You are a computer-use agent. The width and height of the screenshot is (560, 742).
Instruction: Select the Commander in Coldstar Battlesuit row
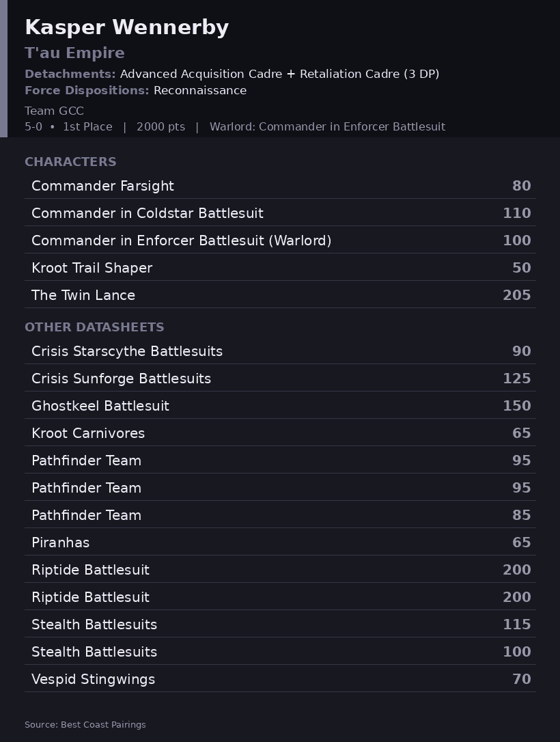pyautogui.click(x=280, y=213)
